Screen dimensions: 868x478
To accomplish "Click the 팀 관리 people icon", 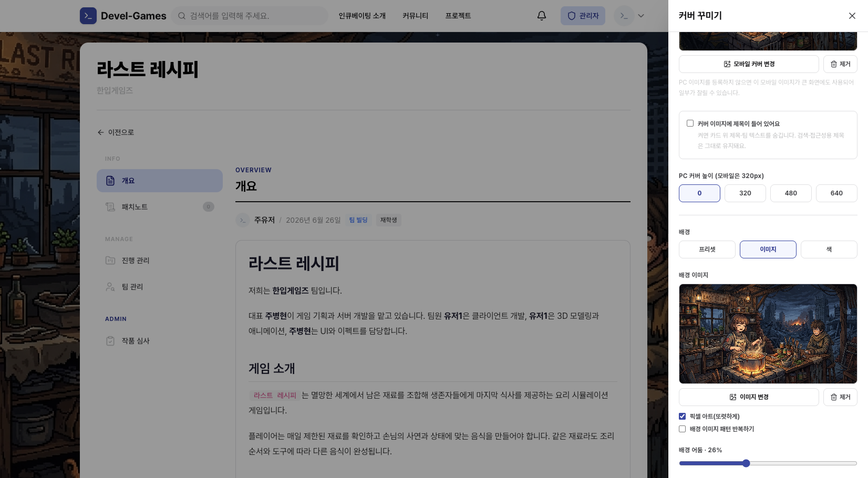I will [x=110, y=287].
